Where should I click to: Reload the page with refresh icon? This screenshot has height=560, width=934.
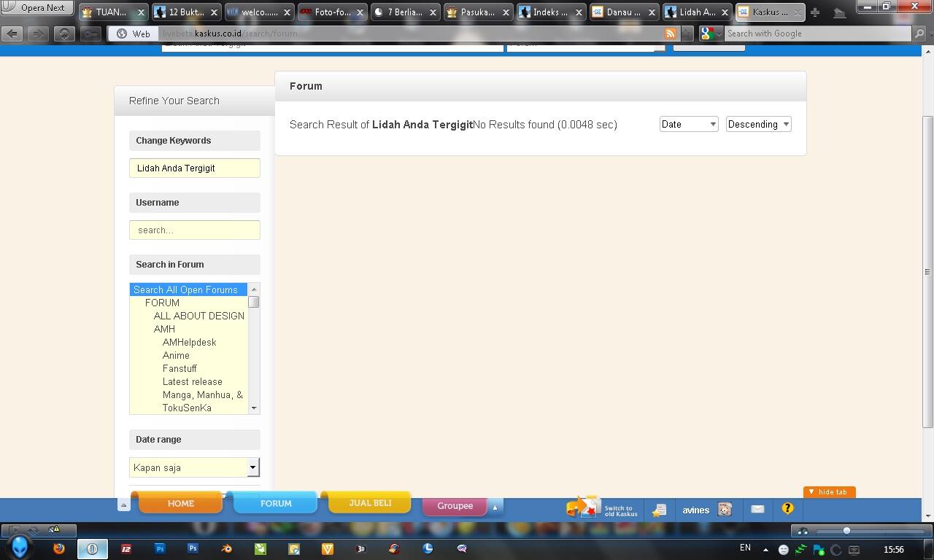tap(64, 34)
